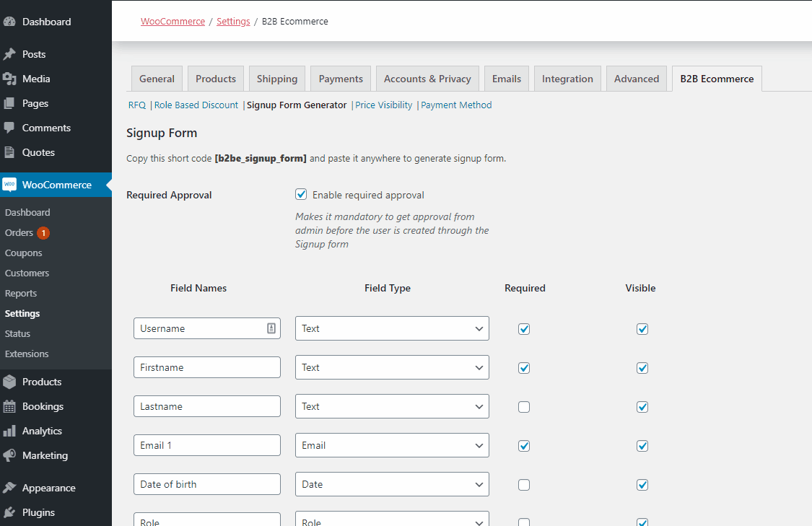Uncheck Visible for Email 1 field
This screenshot has height=526, width=812.
click(642, 446)
